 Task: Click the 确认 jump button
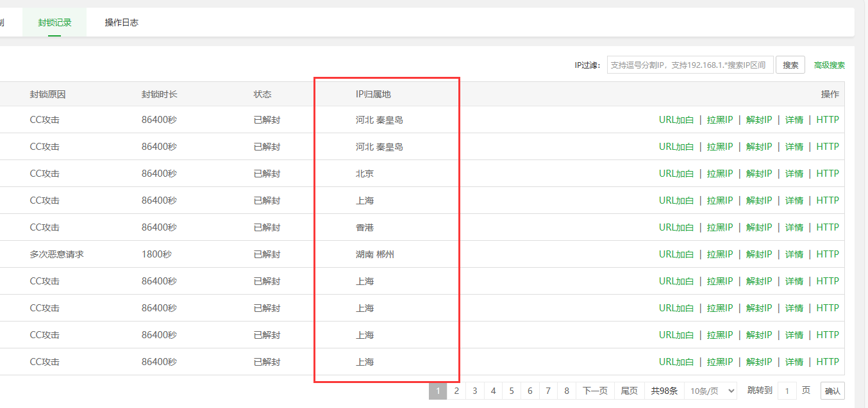(833, 391)
